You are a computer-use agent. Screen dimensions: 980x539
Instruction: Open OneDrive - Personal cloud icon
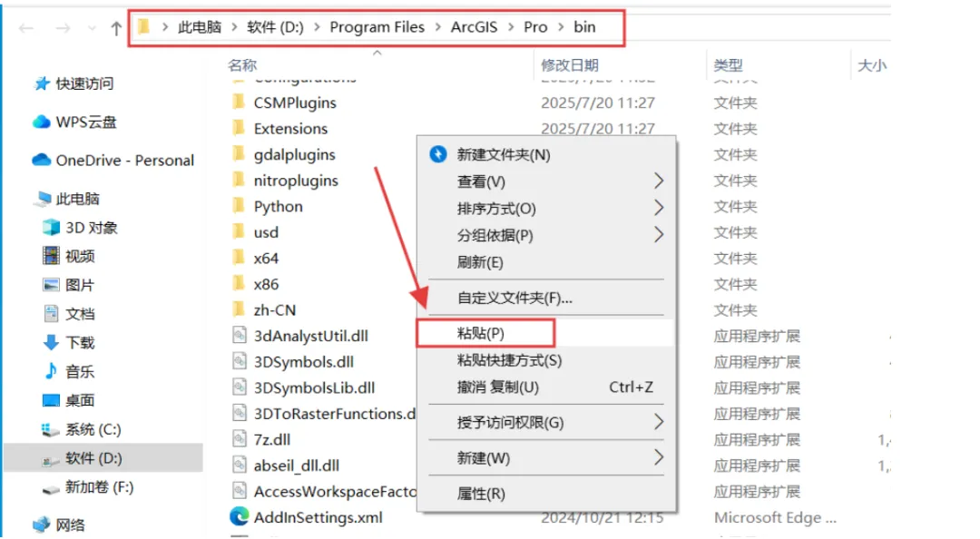[41, 160]
